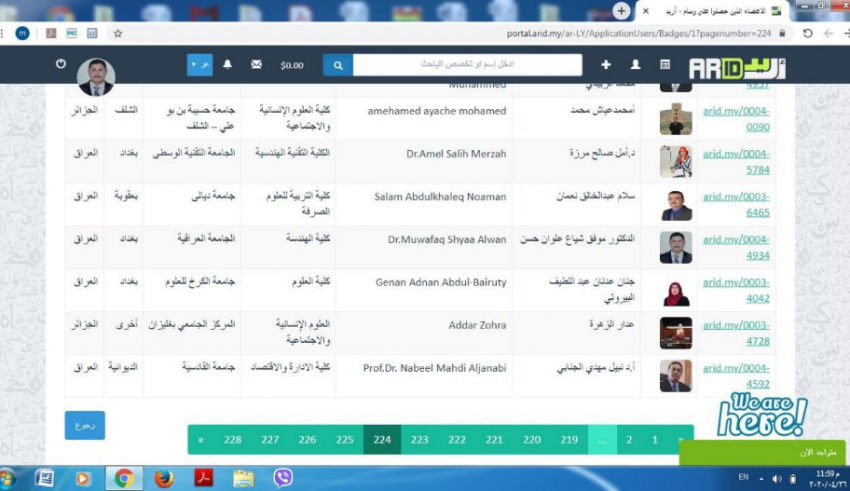
Task: Go to page 219 in pagination
Action: (x=569, y=440)
